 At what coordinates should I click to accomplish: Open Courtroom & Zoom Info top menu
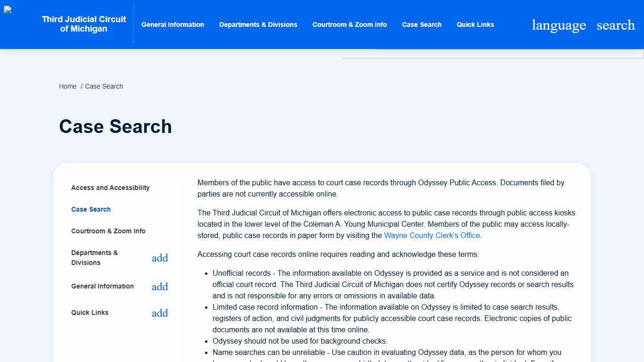click(349, 25)
